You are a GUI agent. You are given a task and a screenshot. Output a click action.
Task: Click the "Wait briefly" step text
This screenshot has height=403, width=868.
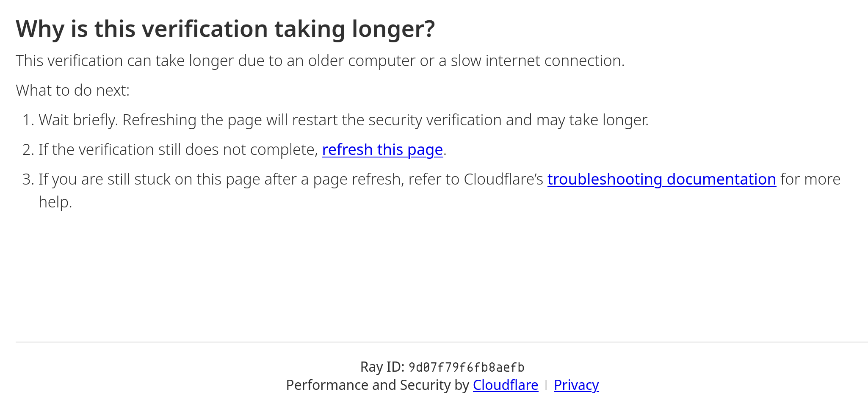343,120
